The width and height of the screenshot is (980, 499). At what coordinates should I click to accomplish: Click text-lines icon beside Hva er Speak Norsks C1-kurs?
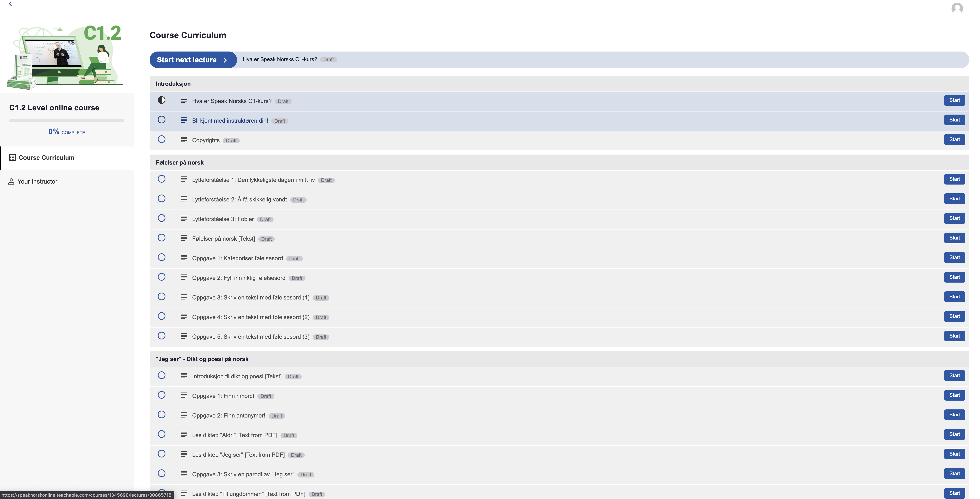pyautogui.click(x=184, y=100)
